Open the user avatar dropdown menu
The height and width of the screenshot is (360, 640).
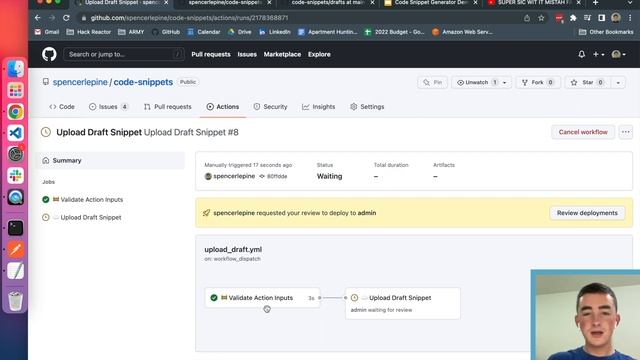618,54
